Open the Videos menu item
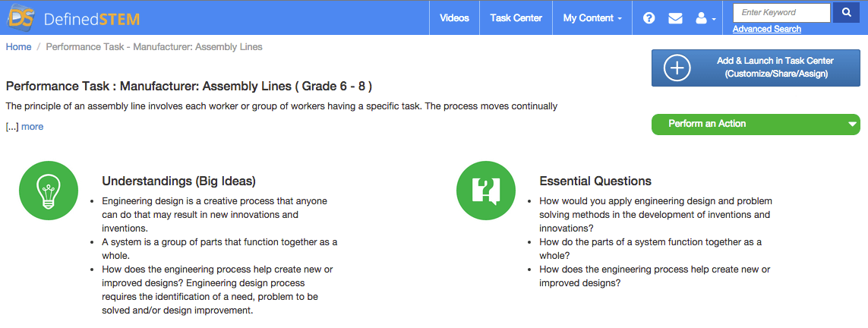Image resolution: width=868 pixels, height=328 pixels. [x=454, y=18]
